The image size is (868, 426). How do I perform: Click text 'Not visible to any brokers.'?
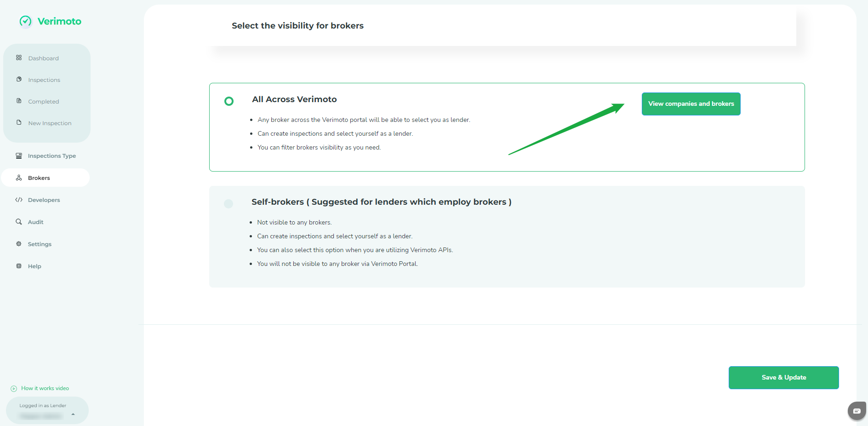(294, 223)
